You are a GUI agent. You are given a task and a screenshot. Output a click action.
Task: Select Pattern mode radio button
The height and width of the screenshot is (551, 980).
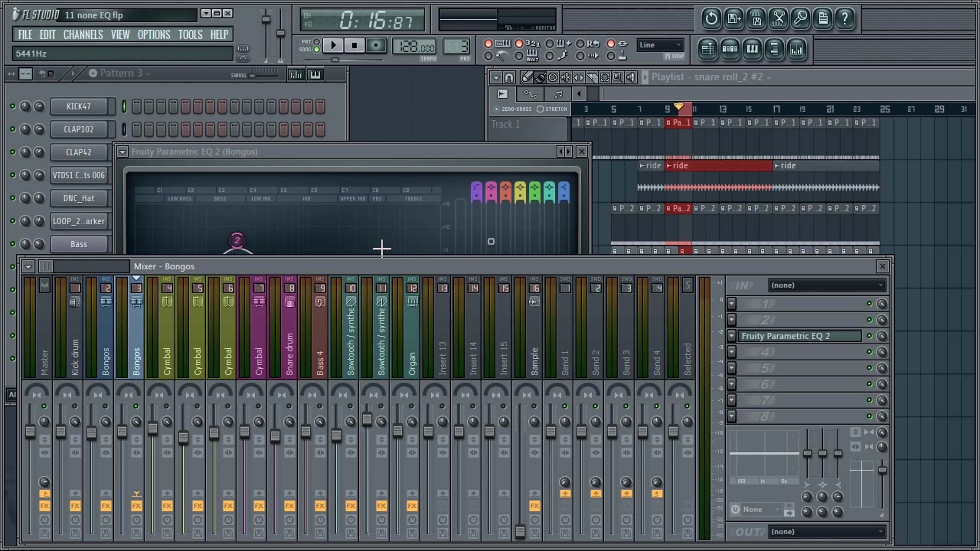pos(316,42)
